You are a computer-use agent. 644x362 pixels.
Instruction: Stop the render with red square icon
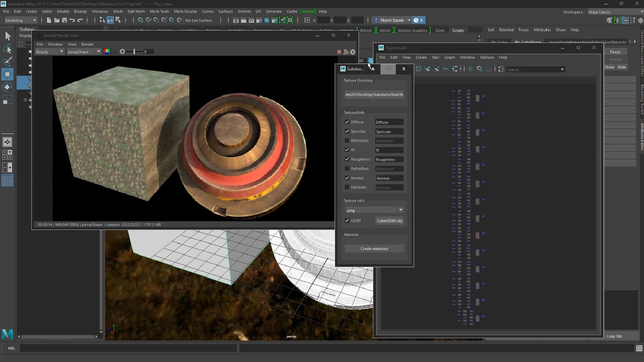tap(339, 52)
